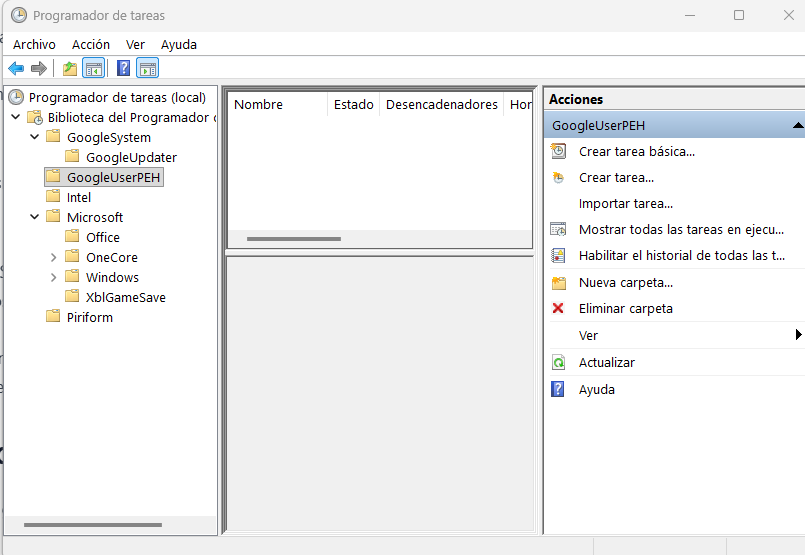Click Nueva carpeta... action
The height and width of the screenshot is (555, 805).
click(626, 283)
